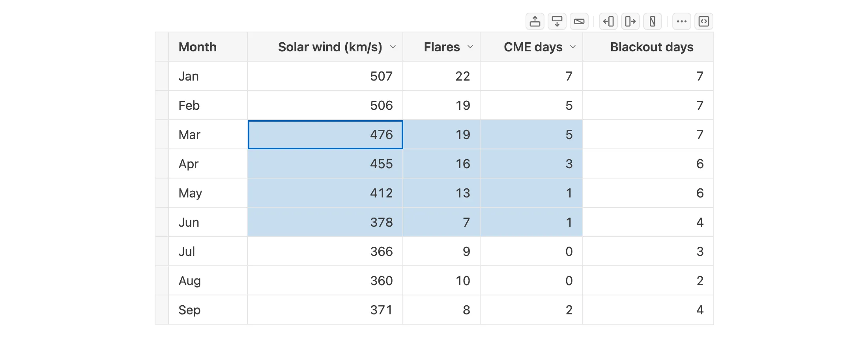Screen dimensions: 868x342
Task: Select the Feb month cell
Action: [208, 105]
